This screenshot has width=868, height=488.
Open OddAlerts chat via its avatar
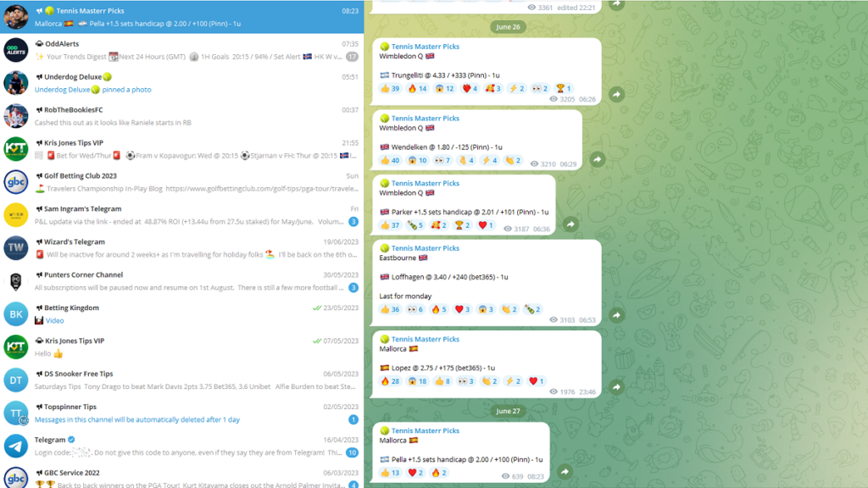[15, 50]
